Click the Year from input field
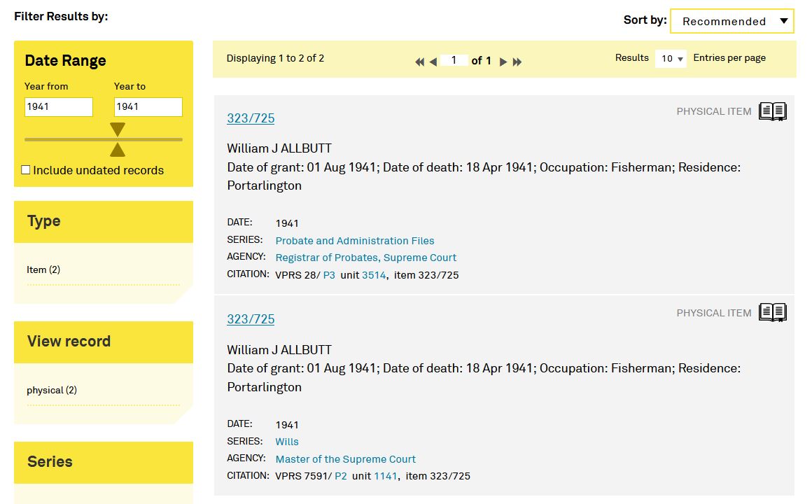Image resolution: width=812 pixels, height=504 pixels. [59, 107]
